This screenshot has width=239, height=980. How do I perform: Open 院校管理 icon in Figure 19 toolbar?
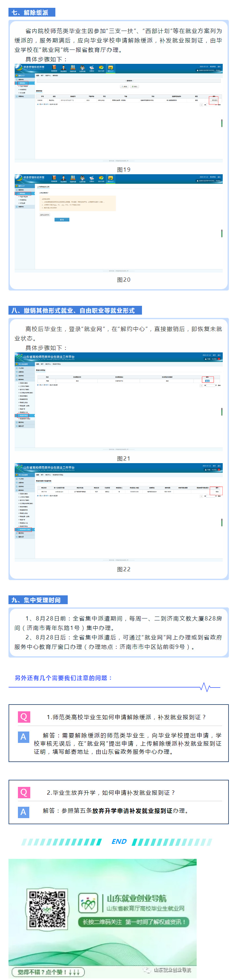click(x=54, y=68)
